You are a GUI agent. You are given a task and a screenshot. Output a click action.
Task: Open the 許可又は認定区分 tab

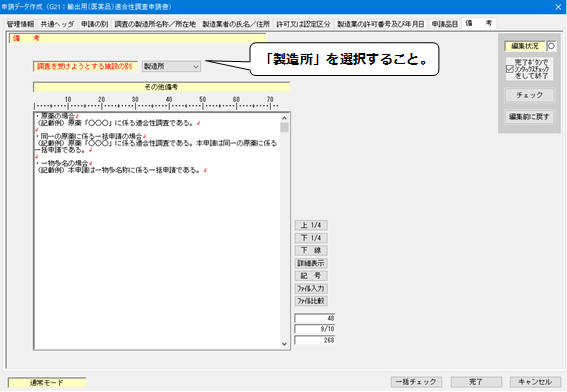click(303, 24)
